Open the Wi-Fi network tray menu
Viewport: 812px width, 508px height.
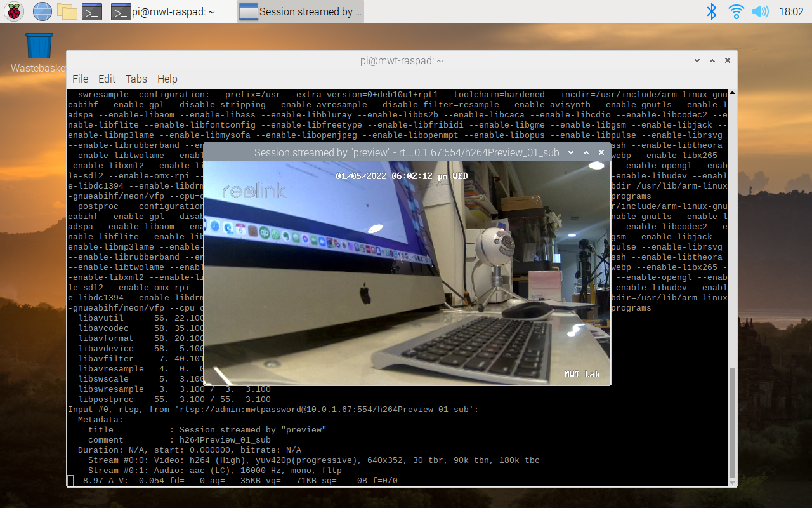tap(736, 11)
